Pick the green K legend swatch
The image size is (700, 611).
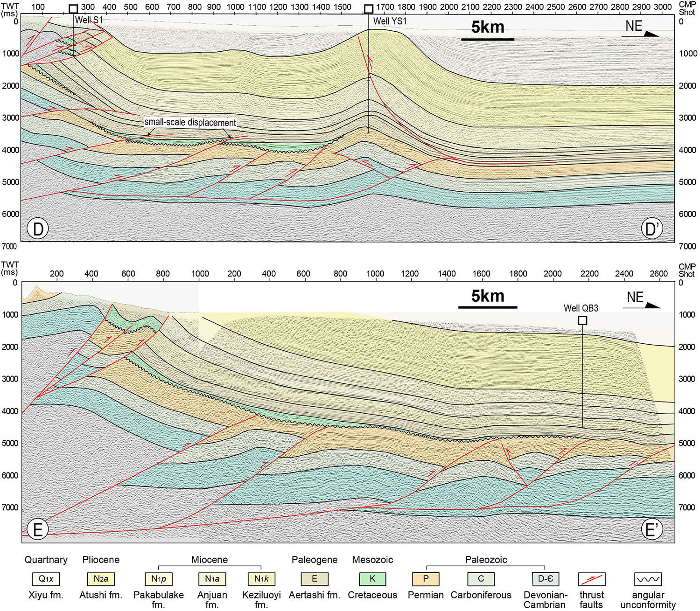pyautogui.click(x=372, y=579)
